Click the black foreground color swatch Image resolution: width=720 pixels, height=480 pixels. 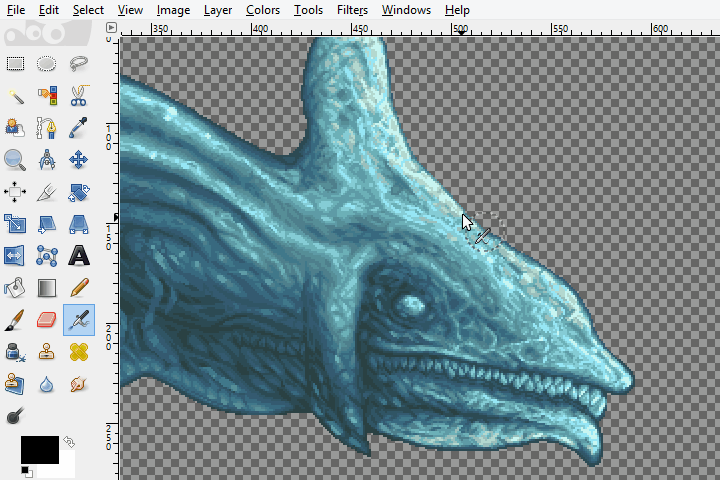(x=39, y=450)
